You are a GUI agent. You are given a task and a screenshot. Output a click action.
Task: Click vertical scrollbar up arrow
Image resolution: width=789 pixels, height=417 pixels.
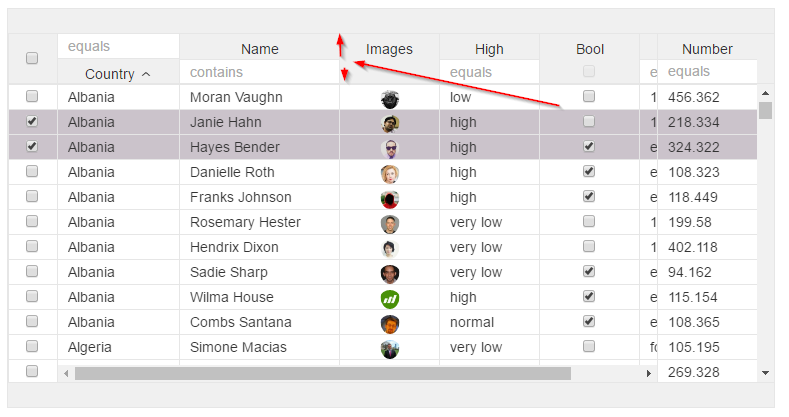tap(765, 93)
